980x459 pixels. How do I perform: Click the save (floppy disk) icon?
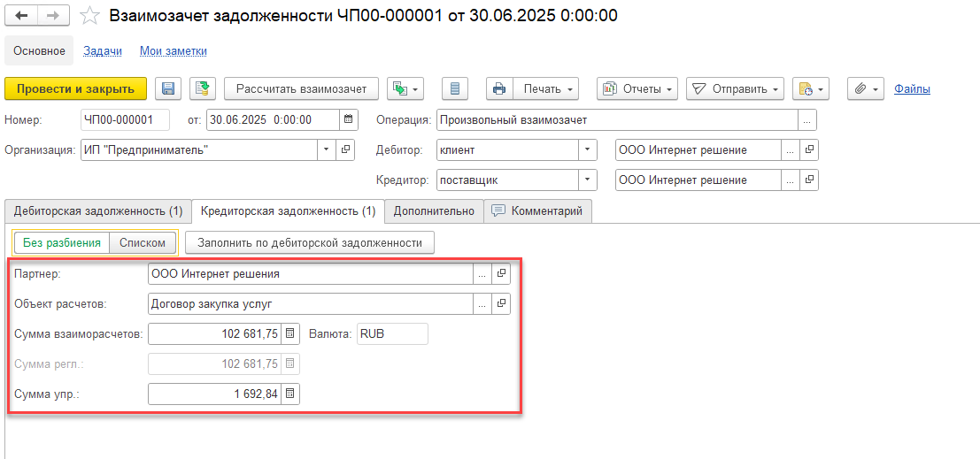point(168,88)
